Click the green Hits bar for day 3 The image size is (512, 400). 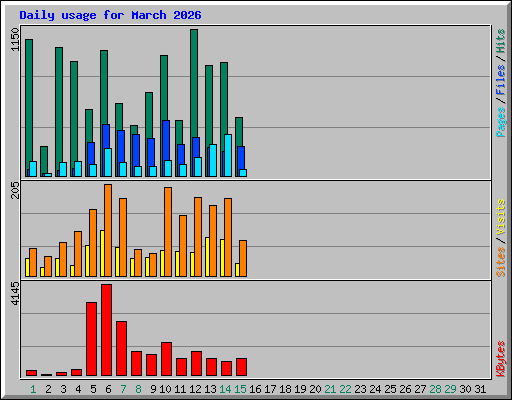click(x=59, y=105)
